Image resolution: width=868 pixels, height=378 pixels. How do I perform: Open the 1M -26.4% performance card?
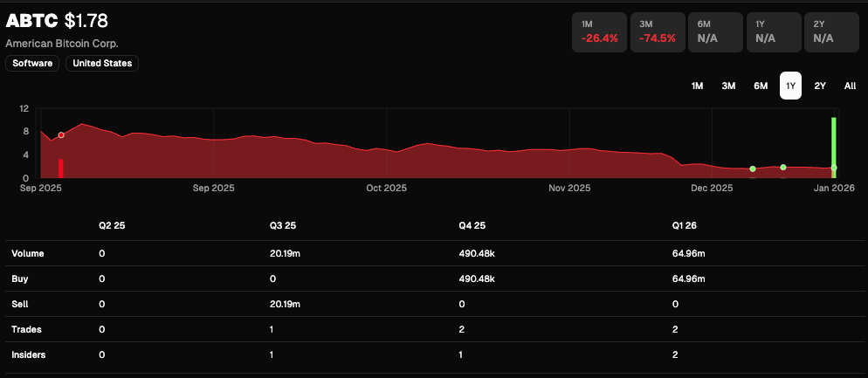pyautogui.click(x=599, y=32)
